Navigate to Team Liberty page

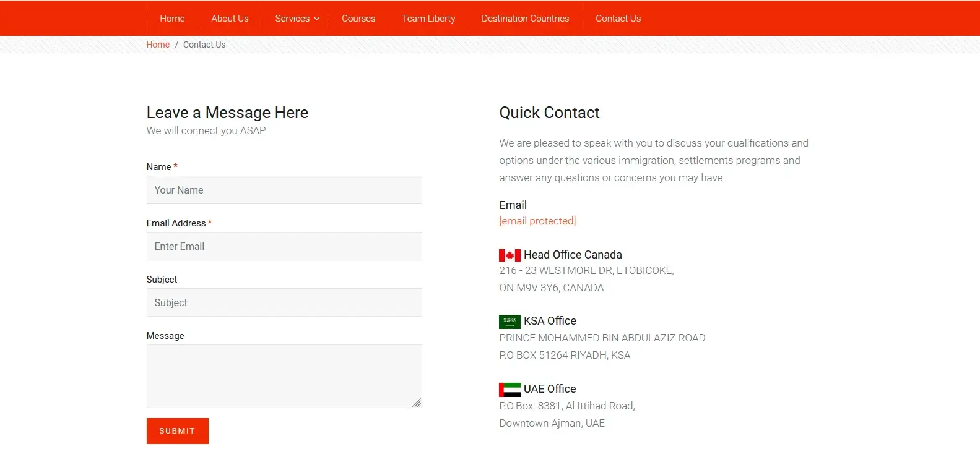[428, 19]
